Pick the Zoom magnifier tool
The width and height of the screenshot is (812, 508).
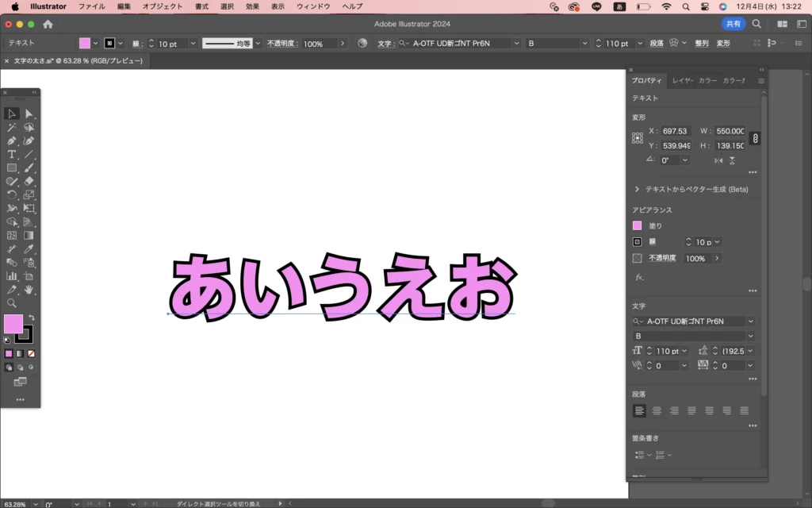click(x=12, y=303)
